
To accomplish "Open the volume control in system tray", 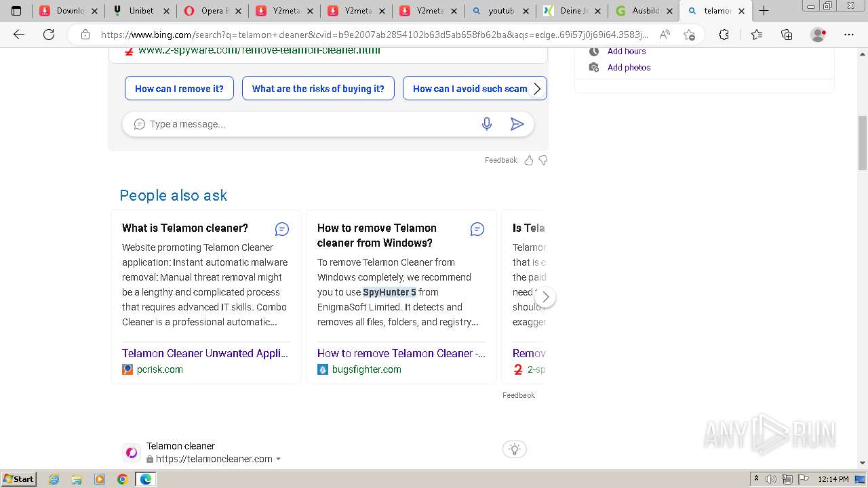I will pyautogui.click(x=771, y=479).
